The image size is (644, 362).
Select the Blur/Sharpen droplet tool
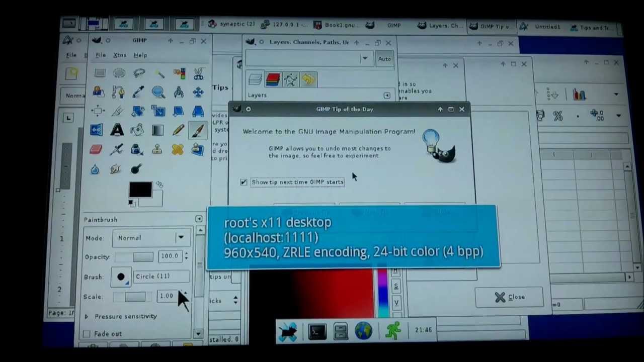[95, 169]
